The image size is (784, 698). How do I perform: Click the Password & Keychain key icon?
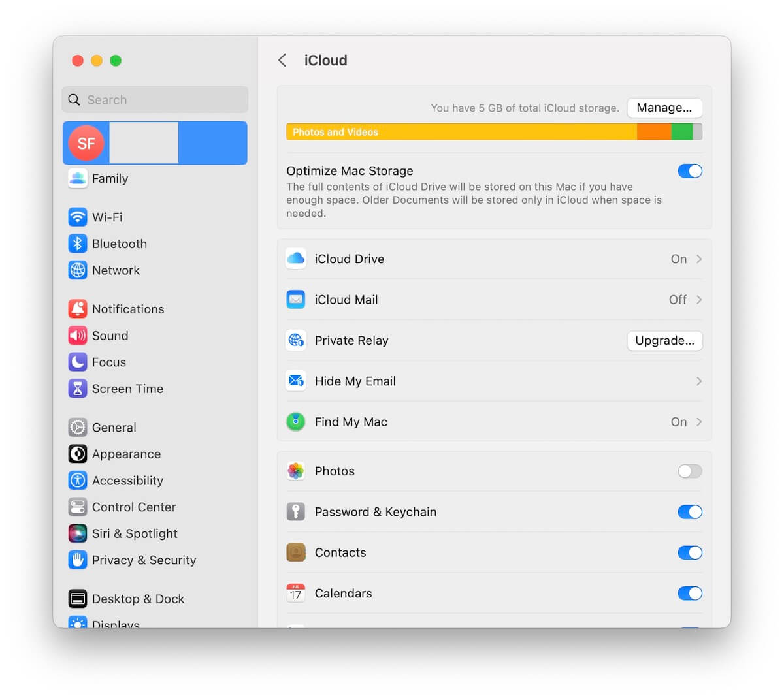tap(296, 512)
